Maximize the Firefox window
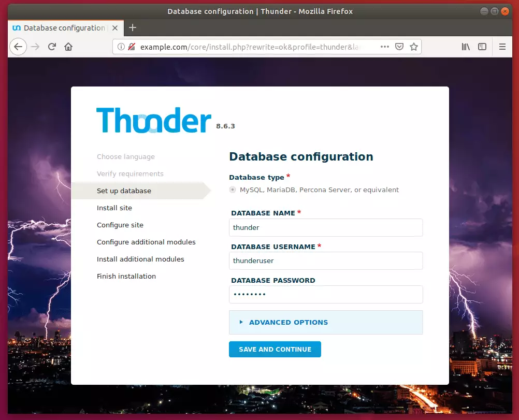 495,11
